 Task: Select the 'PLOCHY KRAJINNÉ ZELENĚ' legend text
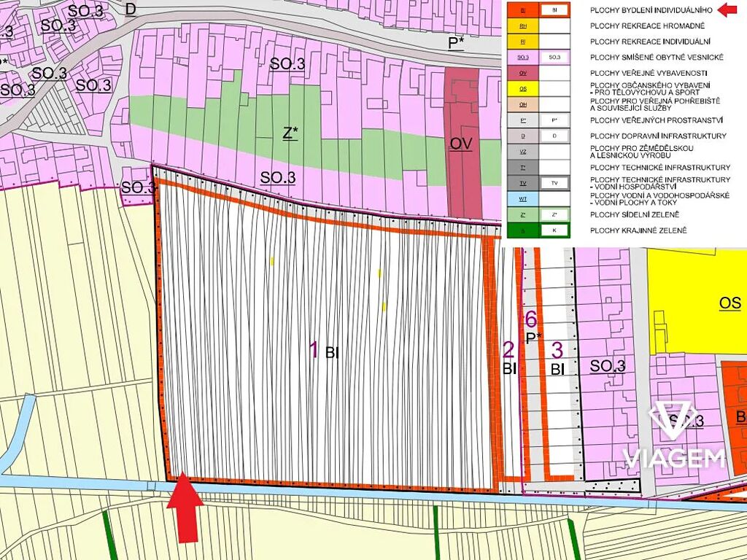point(638,230)
